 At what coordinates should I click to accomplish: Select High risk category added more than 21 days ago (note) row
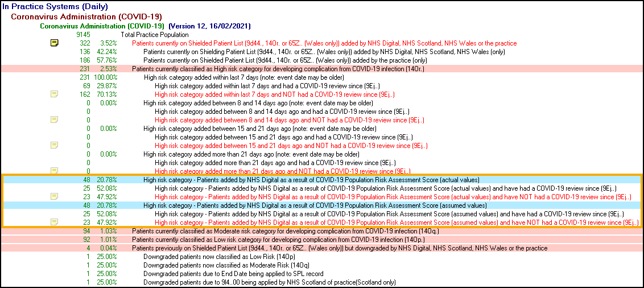[x=251, y=154]
